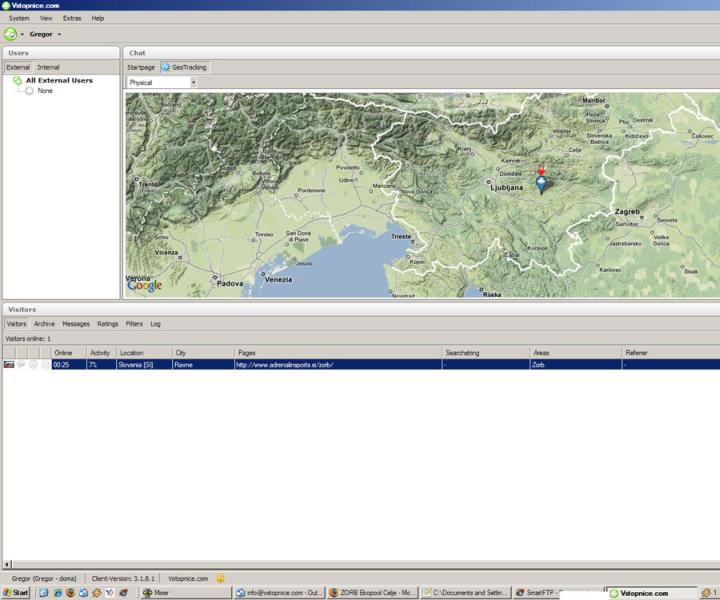Open the Archive tab in Visitors panel

click(x=44, y=324)
